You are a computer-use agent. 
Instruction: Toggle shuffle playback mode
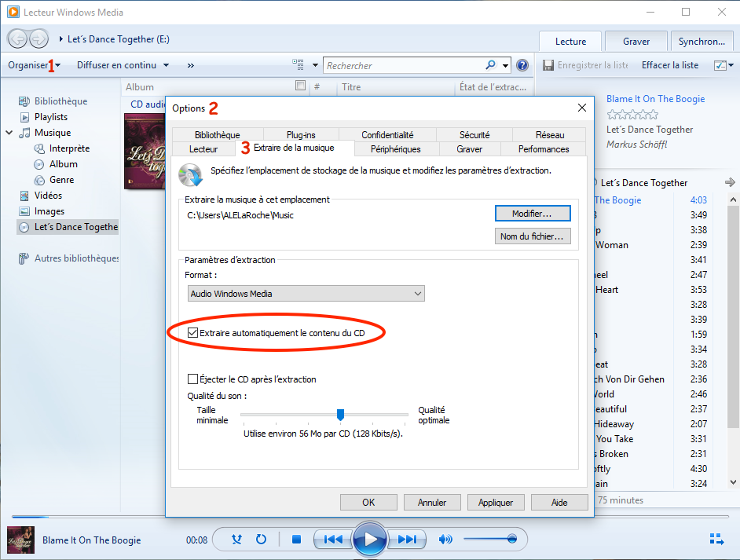(x=236, y=540)
